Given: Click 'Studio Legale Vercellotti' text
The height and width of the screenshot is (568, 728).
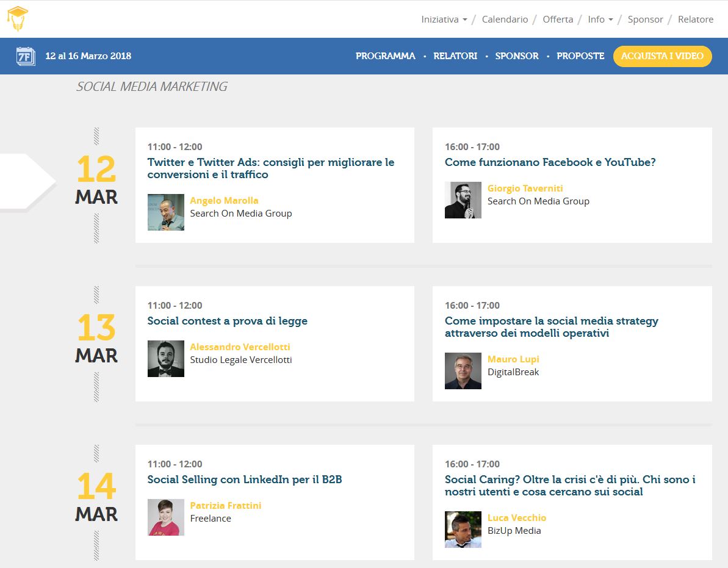Looking at the screenshot, I should 241,360.
